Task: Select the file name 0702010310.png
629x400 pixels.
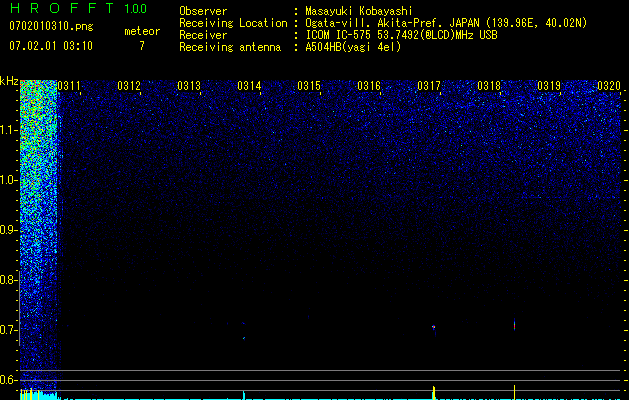Action: pyautogui.click(x=51, y=27)
